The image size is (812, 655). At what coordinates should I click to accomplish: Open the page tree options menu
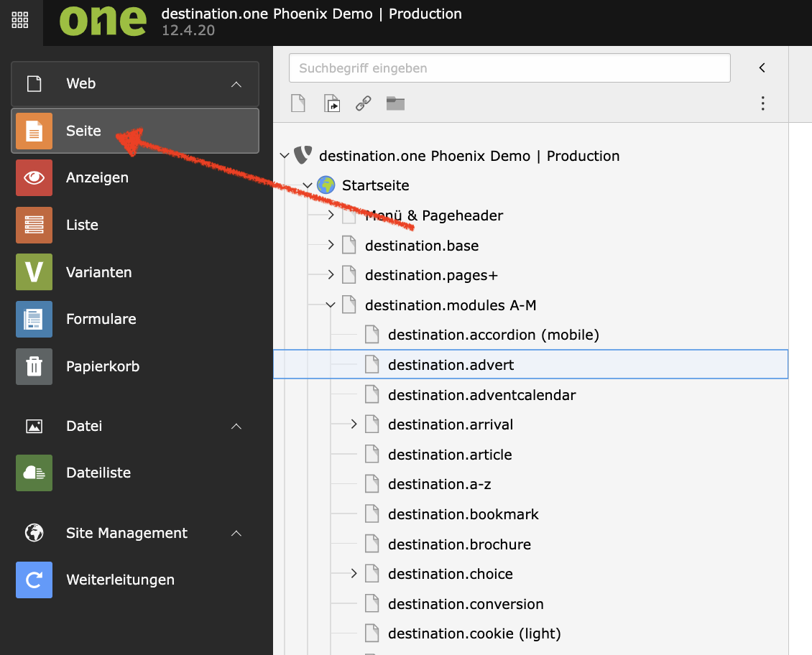tap(763, 103)
